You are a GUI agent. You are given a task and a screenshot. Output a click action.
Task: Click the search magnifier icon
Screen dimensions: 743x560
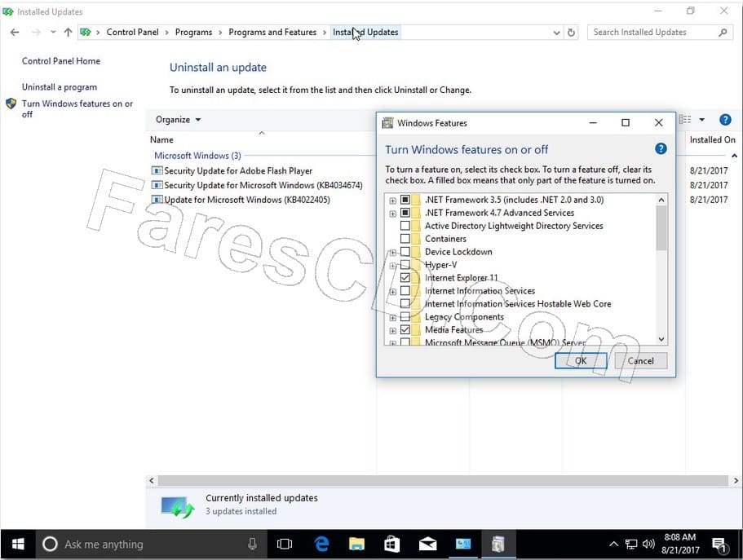[x=723, y=33]
